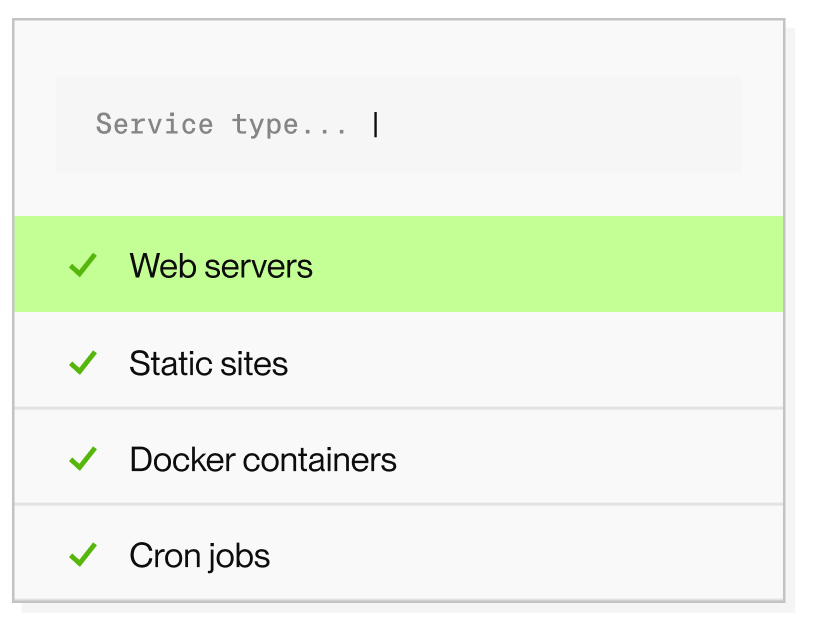Screen dimensions: 813x627
Task: Click the green highlighted row's empty right side
Action: 600,266
